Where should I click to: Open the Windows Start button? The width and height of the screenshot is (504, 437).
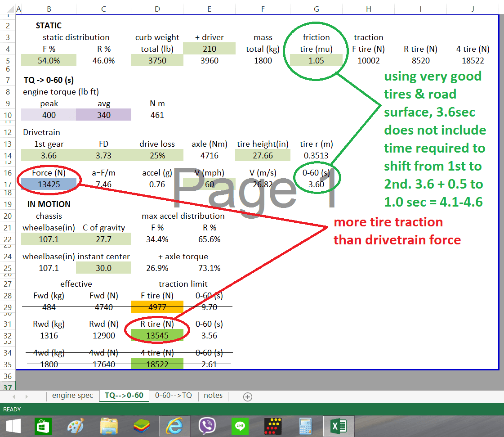coord(13,426)
